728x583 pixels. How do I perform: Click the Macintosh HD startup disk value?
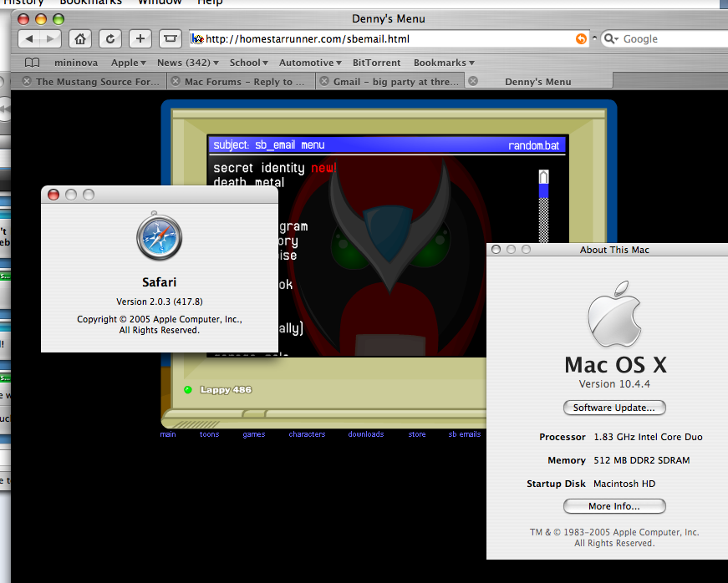pos(624,484)
